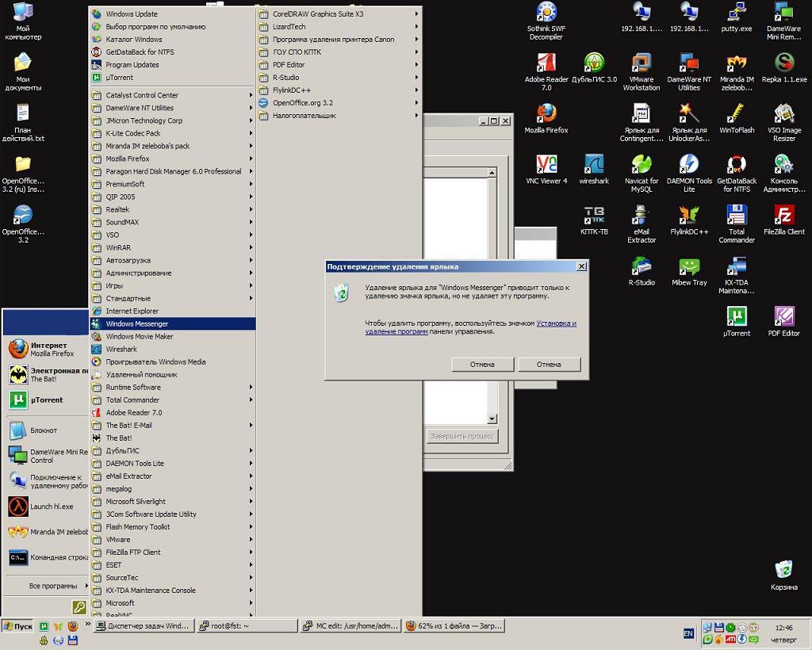Expand the Администрирование program folder
The image size is (812, 650).
[172, 273]
